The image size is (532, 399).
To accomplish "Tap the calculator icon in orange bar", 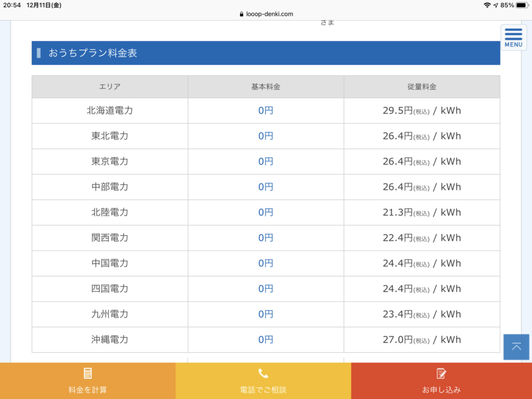I will tap(87, 373).
